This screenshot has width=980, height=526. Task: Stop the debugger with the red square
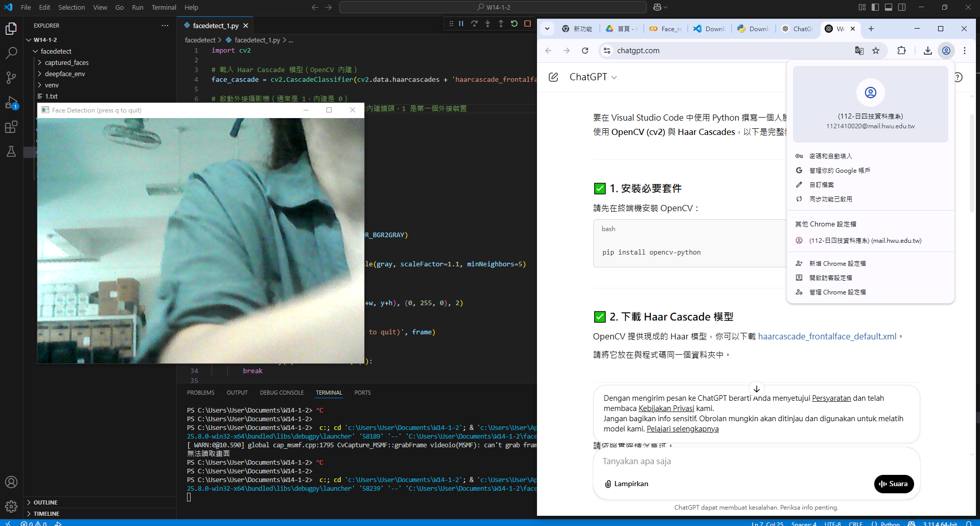tap(527, 24)
